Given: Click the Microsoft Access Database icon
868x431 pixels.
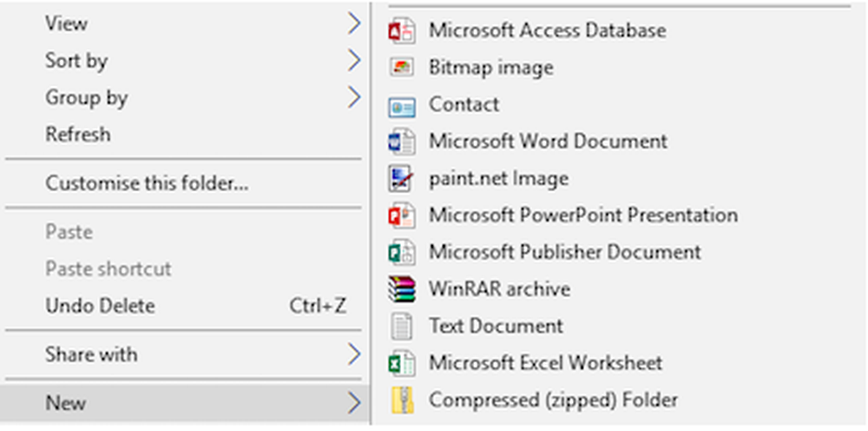Looking at the screenshot, I should pos(401,30).
